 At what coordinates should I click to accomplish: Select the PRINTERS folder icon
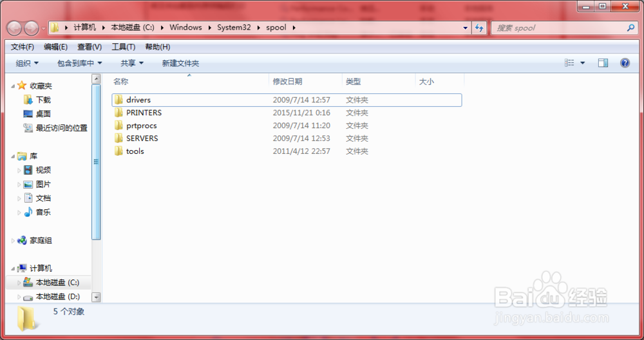tap(118, 113)
